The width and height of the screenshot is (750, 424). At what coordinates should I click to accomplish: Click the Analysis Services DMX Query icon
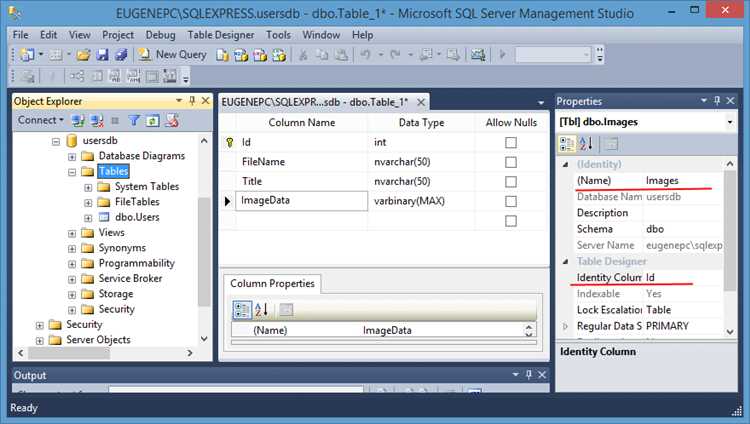pos(260,55)
